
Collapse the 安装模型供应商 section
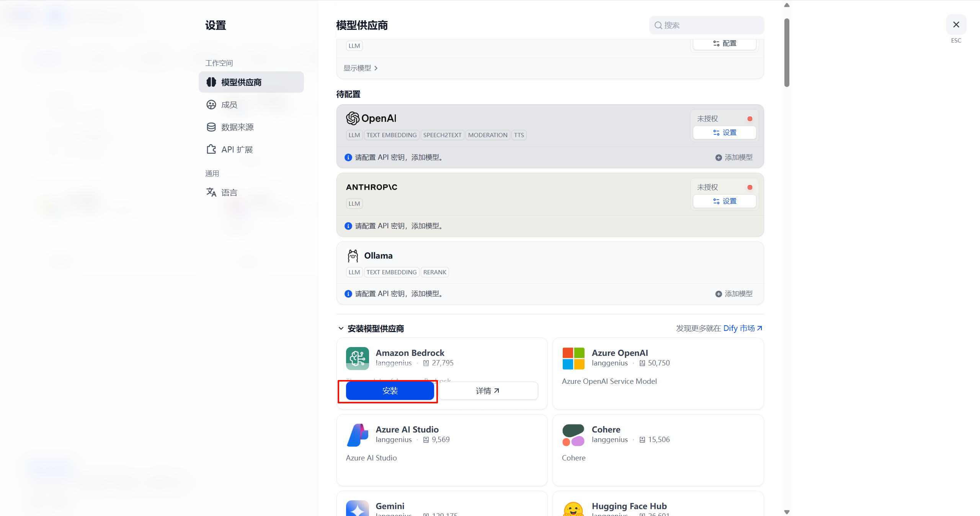click(x=341, y=328)
